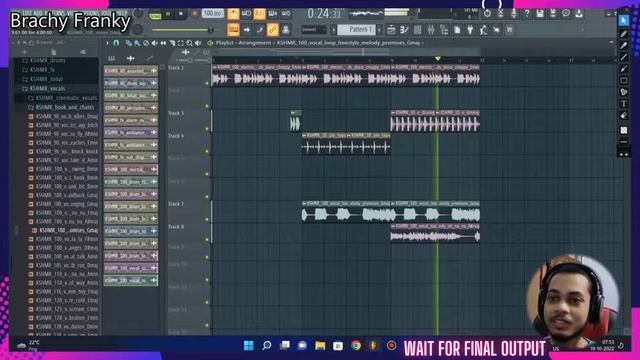The width and height of the screenshot is (640, 360).
Task: Open the Playlist window icon
Action: [x=391, y=30]
